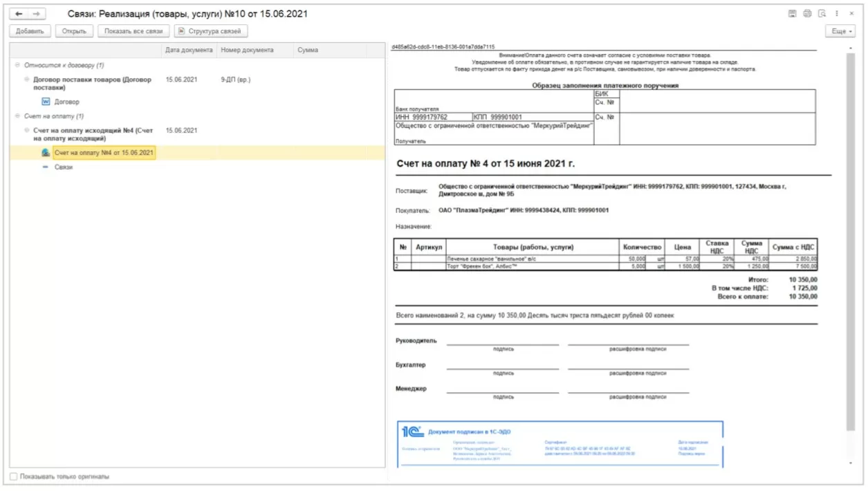Click the Word icon beside Договор

coord(46,102)
